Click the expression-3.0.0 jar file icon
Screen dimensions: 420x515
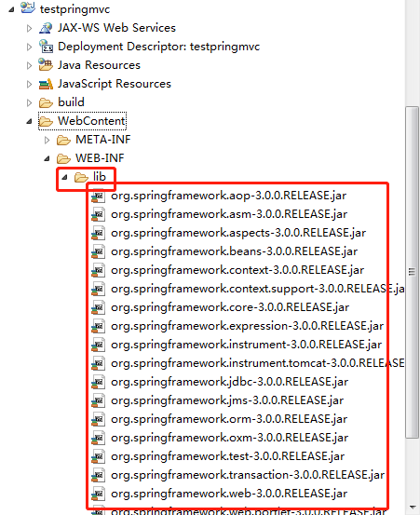click(98, 327)
